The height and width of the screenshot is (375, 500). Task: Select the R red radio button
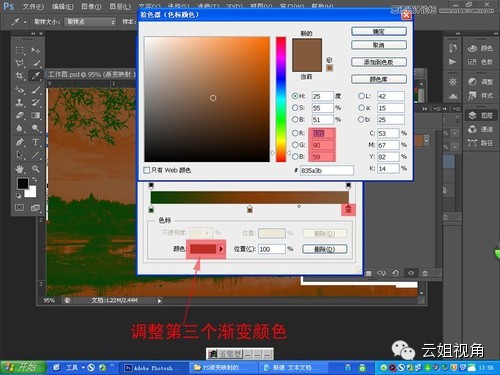(295, 133)
